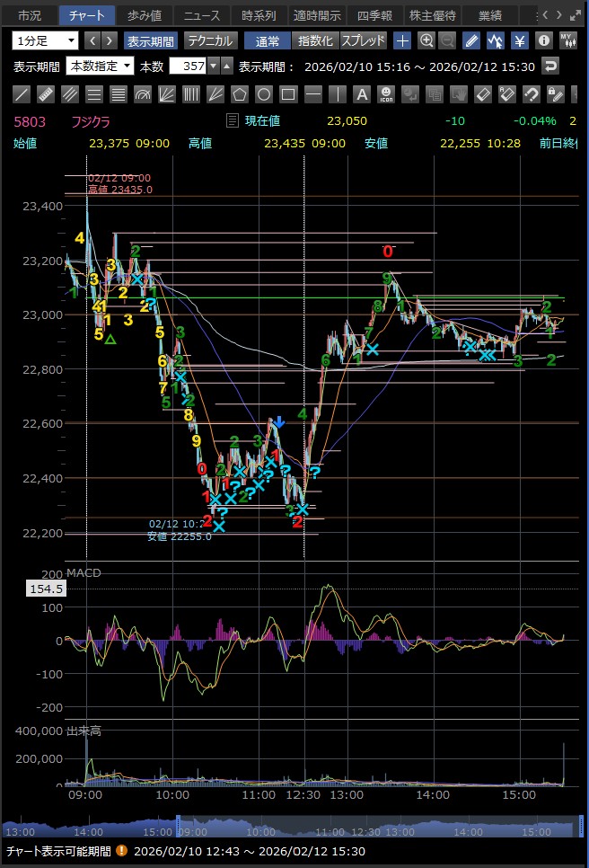
Task: Click the テクニカル button
Action: (x=209, y=40)
